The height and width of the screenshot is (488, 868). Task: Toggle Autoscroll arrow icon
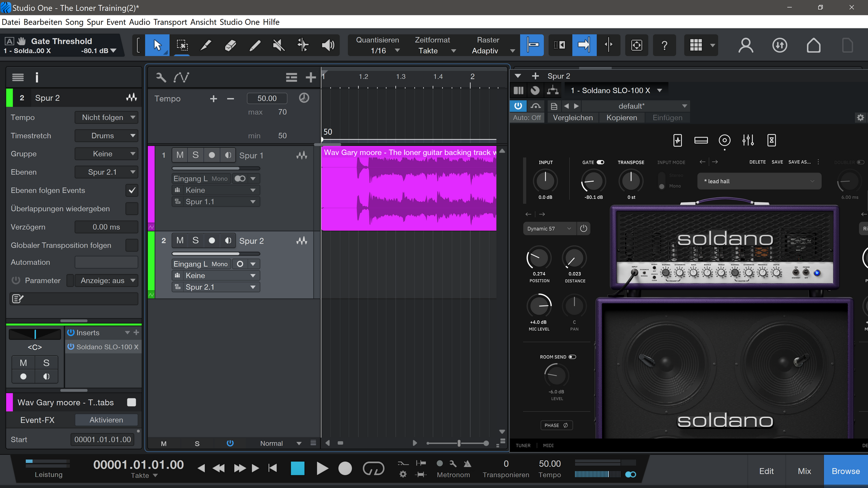(584, 45)
